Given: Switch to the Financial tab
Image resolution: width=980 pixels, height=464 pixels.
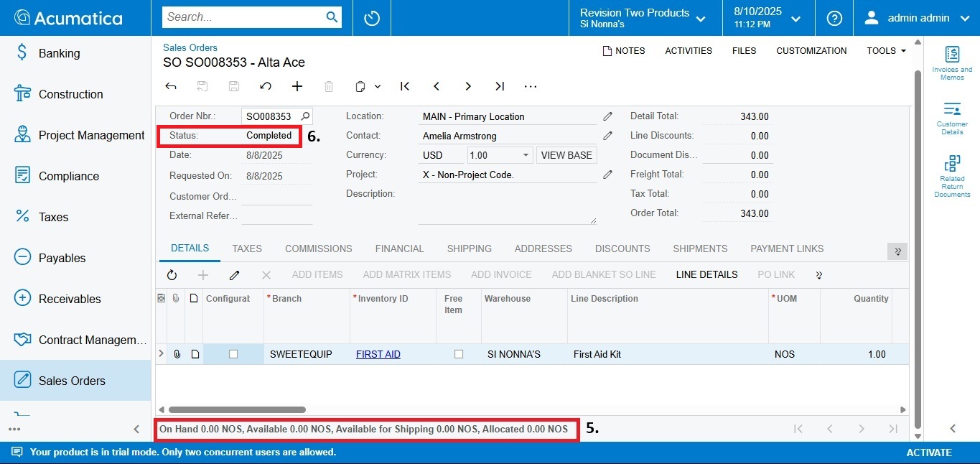Looking at the screenshot, I should (399, 249).
